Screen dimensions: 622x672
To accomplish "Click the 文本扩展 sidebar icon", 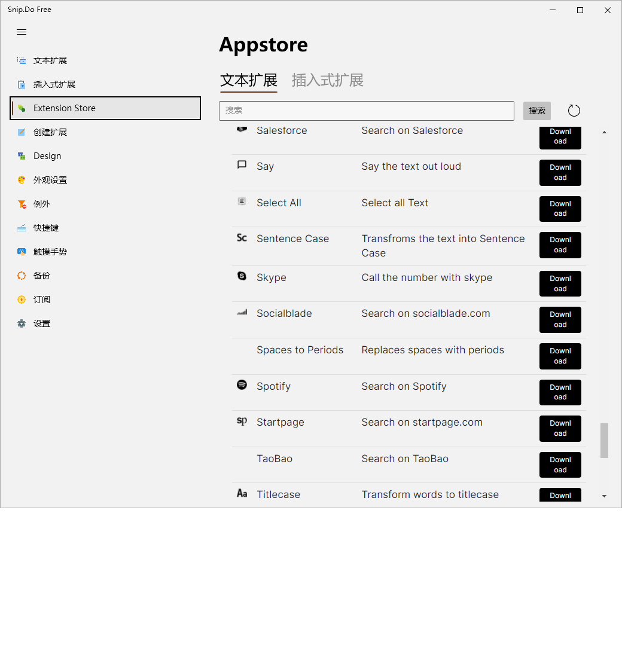I will click(x=22, y=60).
